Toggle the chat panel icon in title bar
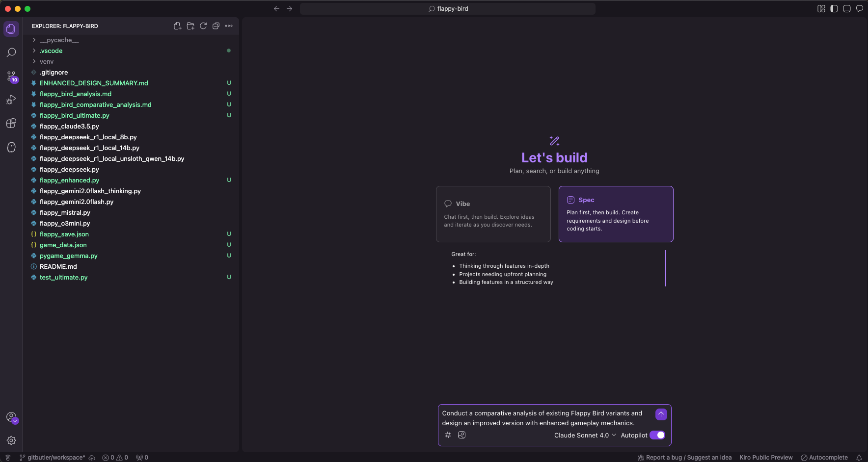The height and width of the screenshot is (462, 868). [860, 9]
